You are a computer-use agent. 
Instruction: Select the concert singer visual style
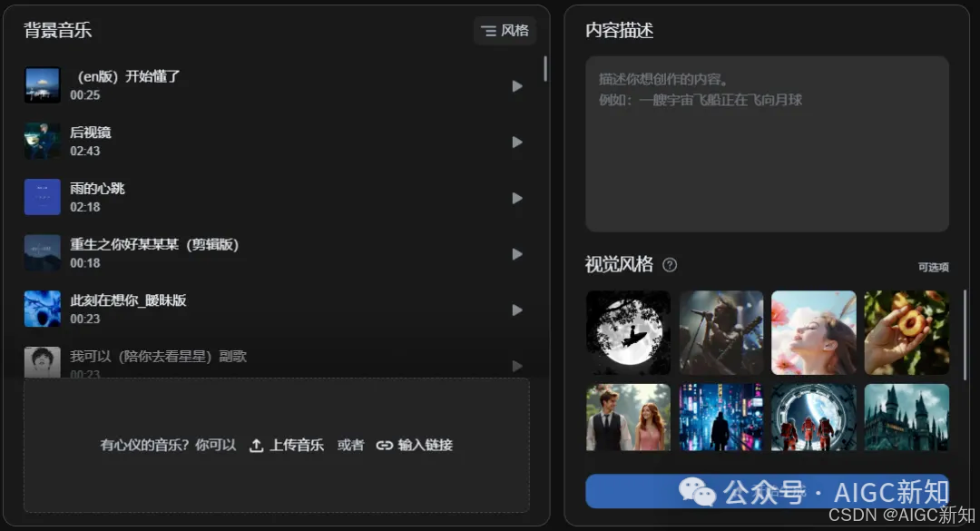click(721, 333)
